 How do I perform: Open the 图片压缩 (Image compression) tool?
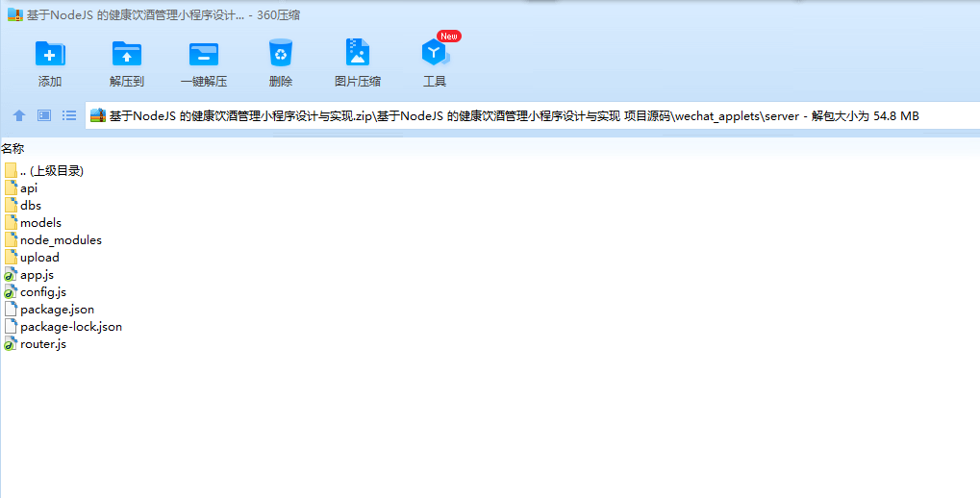click(x=358, y=53)
